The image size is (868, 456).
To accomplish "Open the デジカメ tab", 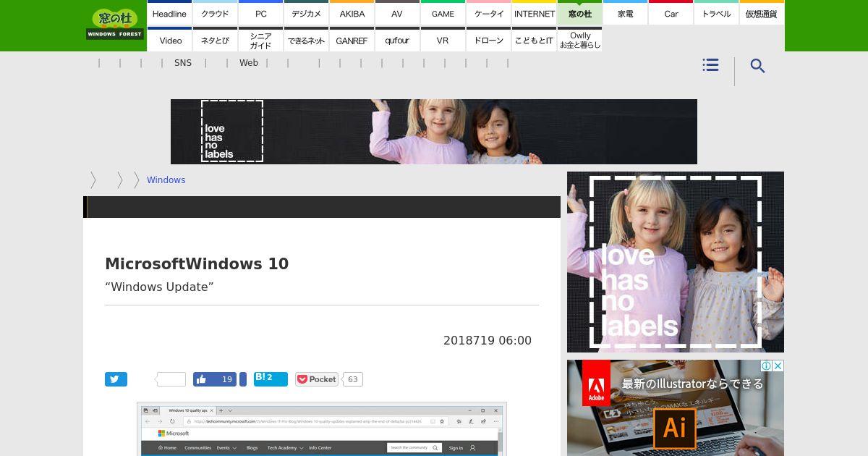I will click(x=306, y=13).
